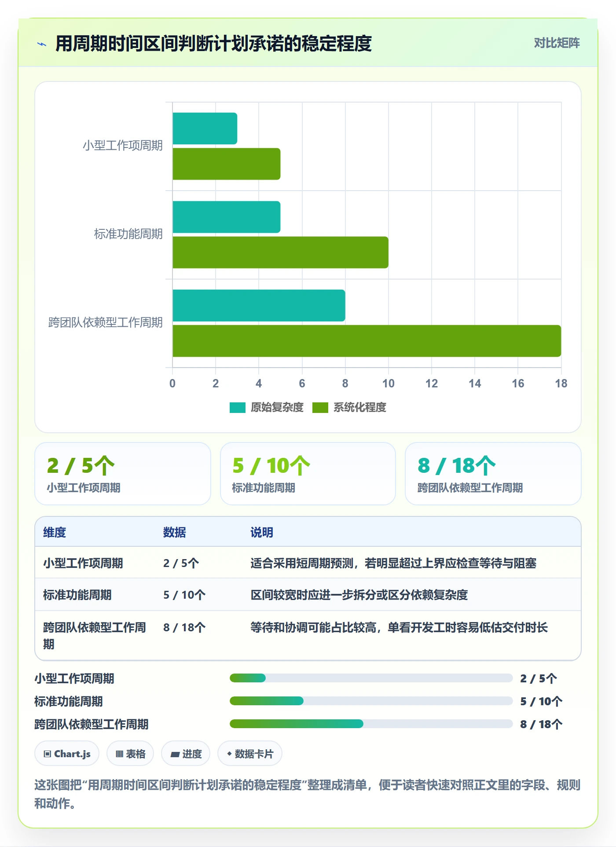Select the 2 / 5个 data card
The image size is (616, 847).
point(123,474)
